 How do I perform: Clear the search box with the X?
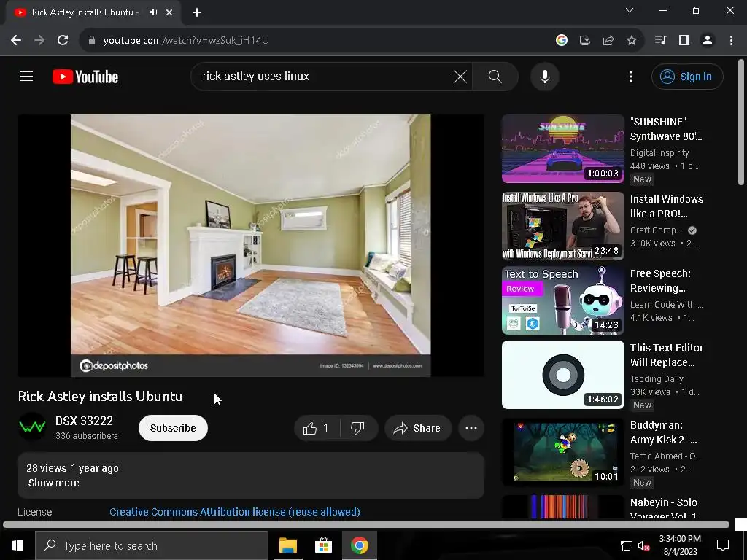pyautogui.click(x=460, y=76)
